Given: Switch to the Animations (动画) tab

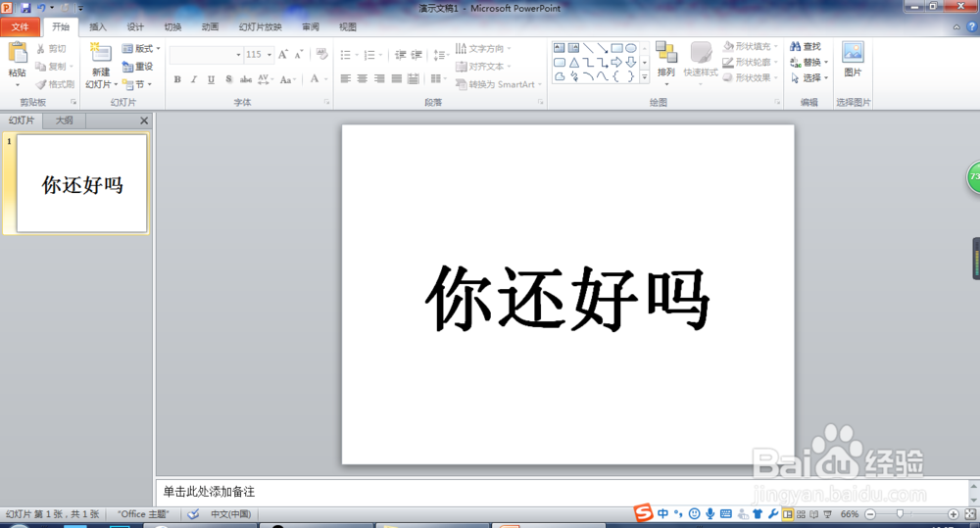Looking at the screenshot, I should click(x=210, y=26).
